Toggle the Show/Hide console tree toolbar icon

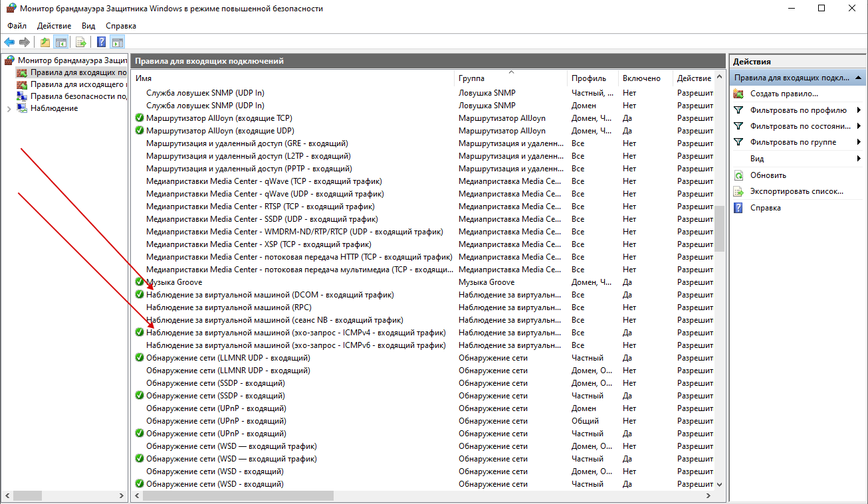point(61,42)
